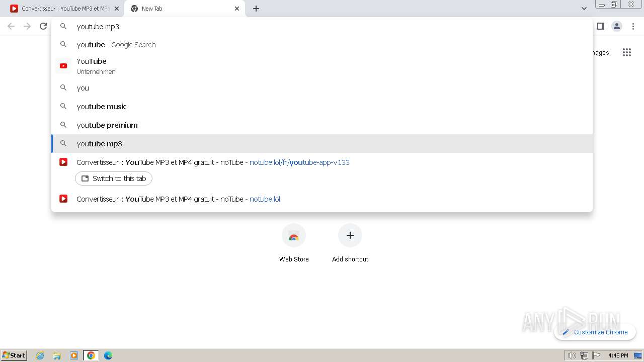Open Chrome's three-dot menu
Screen dimensions: 644x362
(x=632, y=26)
